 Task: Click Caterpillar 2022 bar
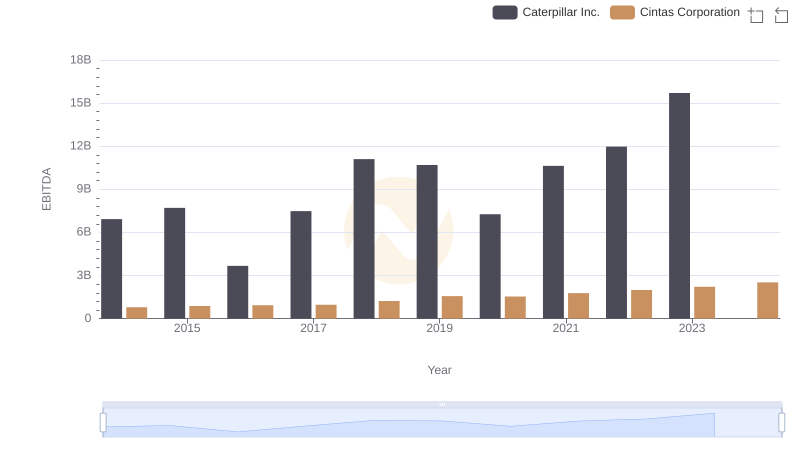click(616, 233)
